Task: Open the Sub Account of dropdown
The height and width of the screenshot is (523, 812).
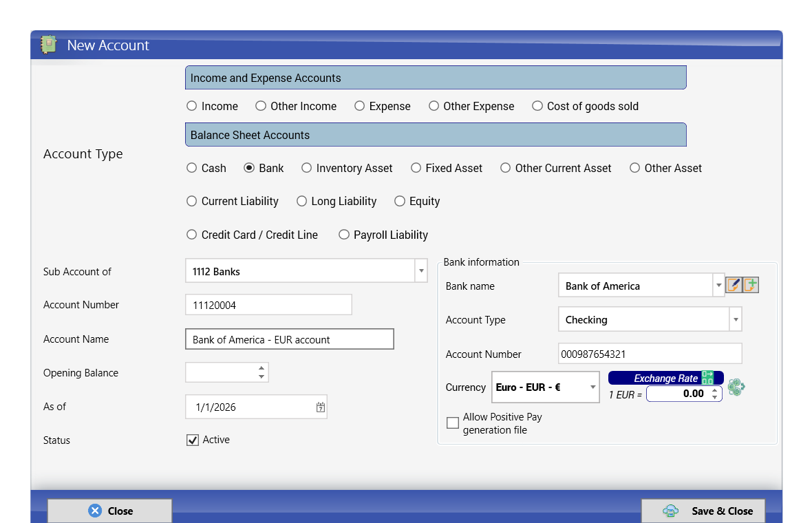Action: 421,271
